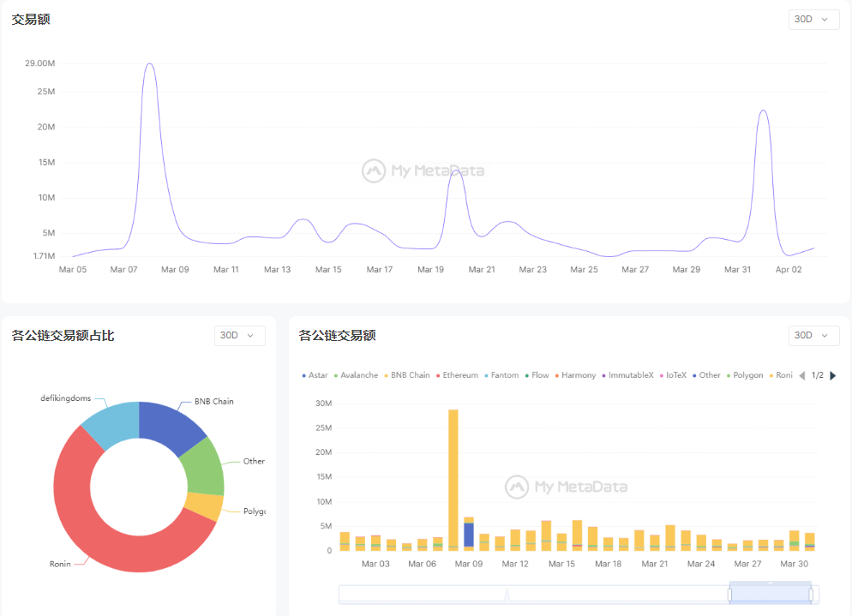This screenshot has width=852, height=616.
Task: Toggle the Fantom legend entry
Action: pos(501,375)
